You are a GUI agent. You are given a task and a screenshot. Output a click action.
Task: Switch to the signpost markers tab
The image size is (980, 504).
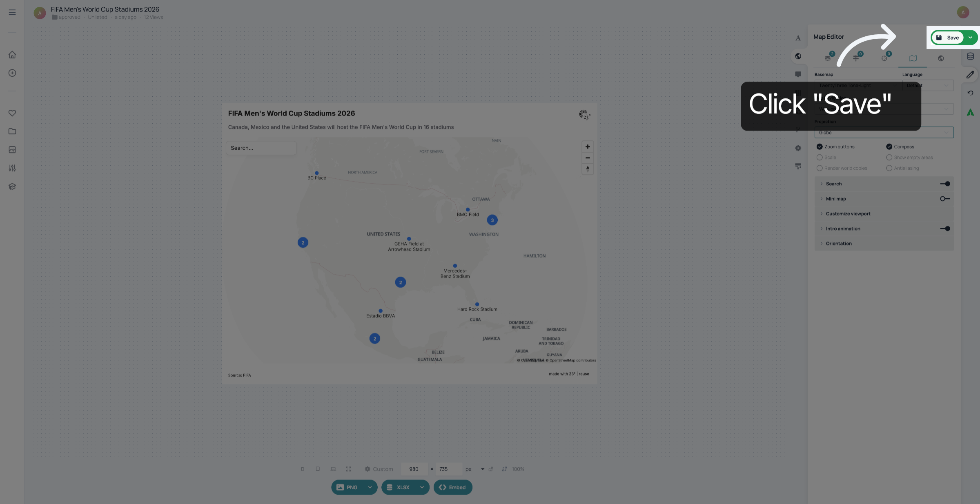coord(857,58)
